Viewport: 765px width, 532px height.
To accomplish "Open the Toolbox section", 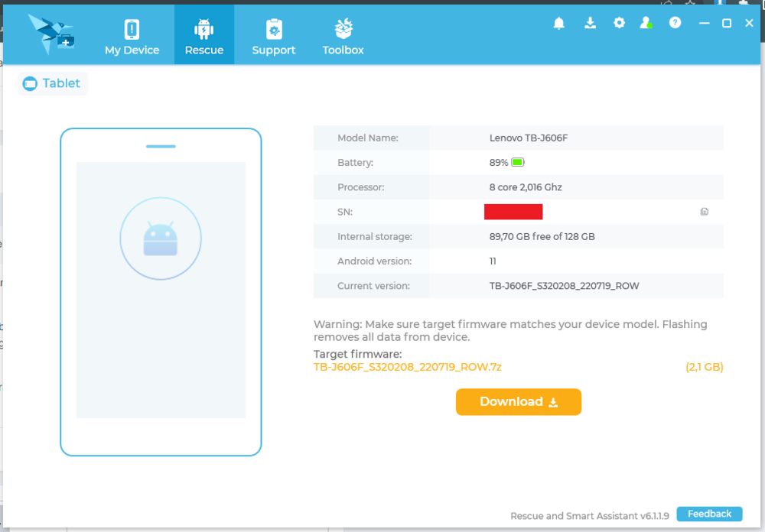I will point(343,36).
